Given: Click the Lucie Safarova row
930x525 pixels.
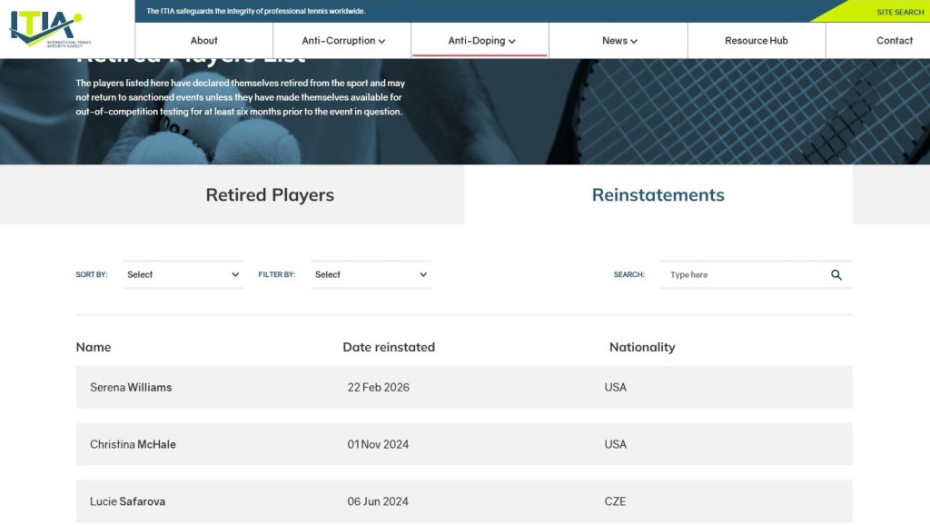Looking at the screenshot, I should pos(464,501).
